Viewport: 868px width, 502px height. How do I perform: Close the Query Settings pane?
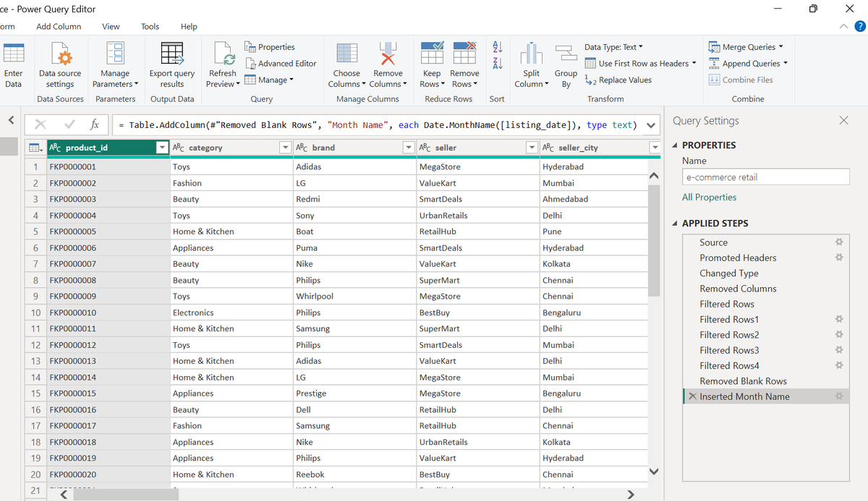pyautogui.click(x=843, y=121)
